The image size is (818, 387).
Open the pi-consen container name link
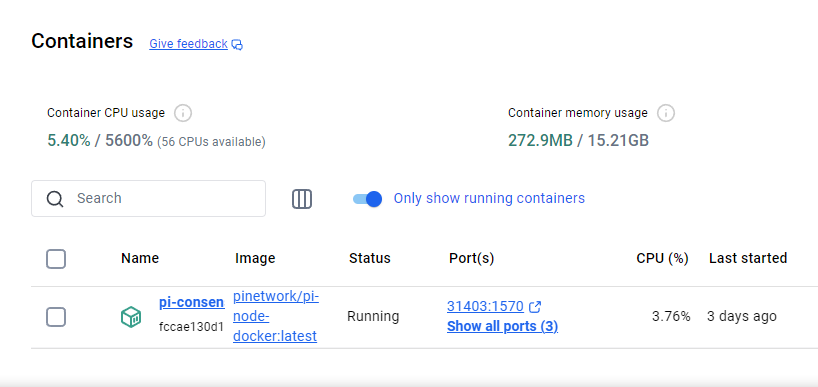191,303
